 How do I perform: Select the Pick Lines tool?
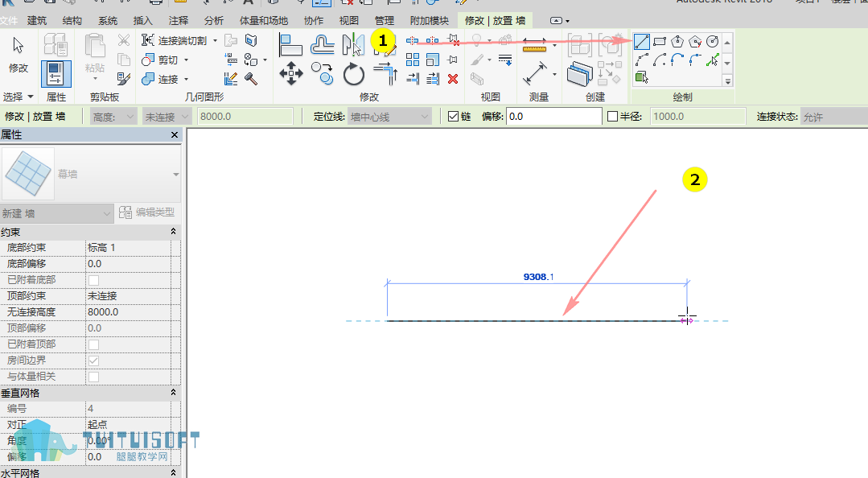point(713,60)
